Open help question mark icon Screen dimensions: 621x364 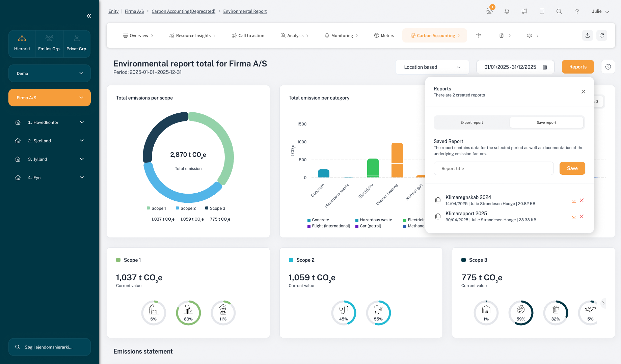click(577, 11)
